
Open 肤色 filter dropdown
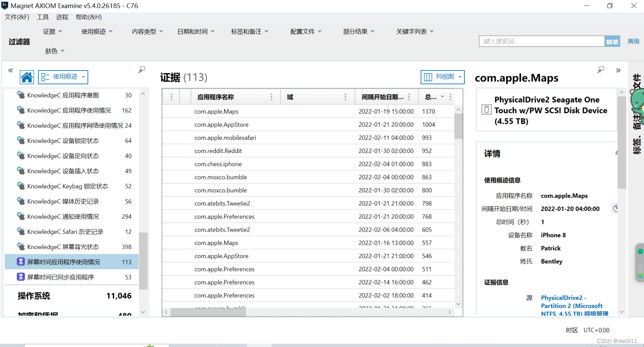tap(55, 51)
